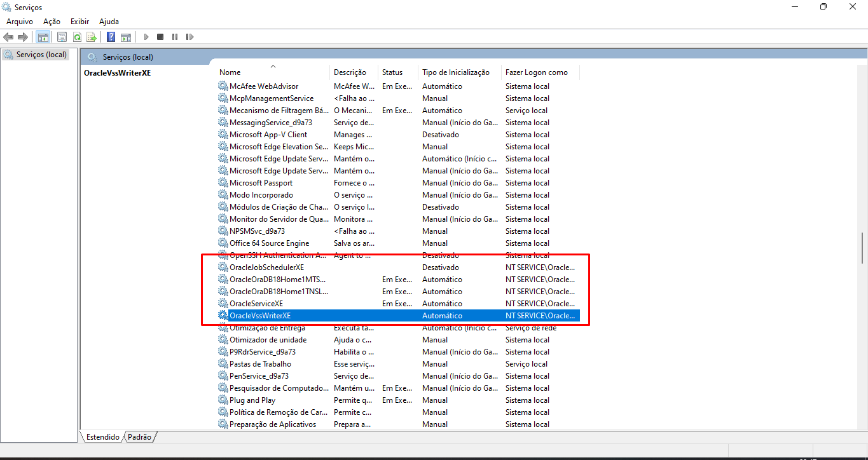Select Pesquisador de Computadores service name

pos(279,388)
